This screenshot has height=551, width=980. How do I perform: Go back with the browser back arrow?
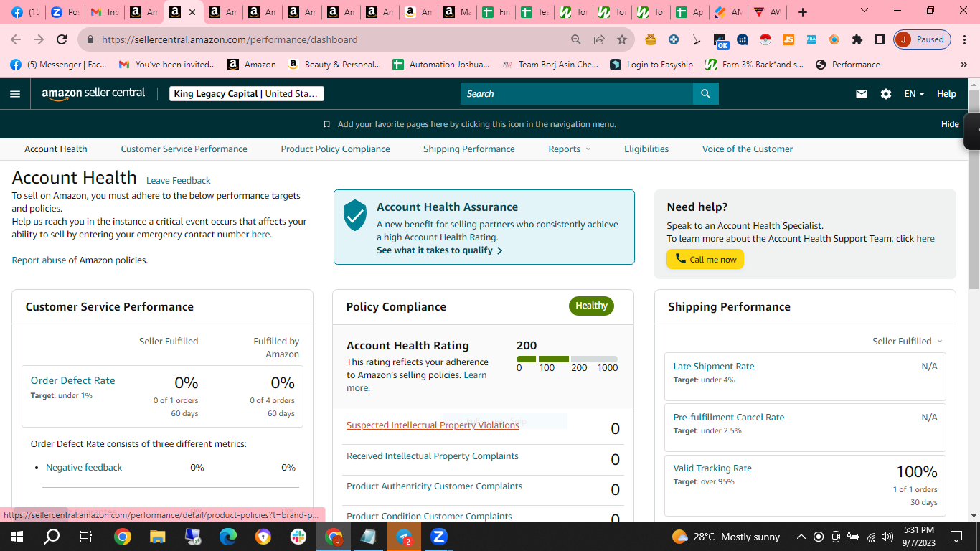point(17,39)
